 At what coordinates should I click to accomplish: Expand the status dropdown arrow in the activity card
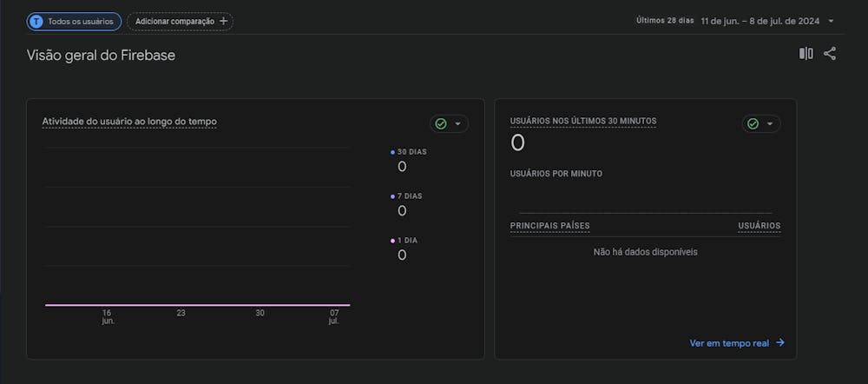[457, 123]
